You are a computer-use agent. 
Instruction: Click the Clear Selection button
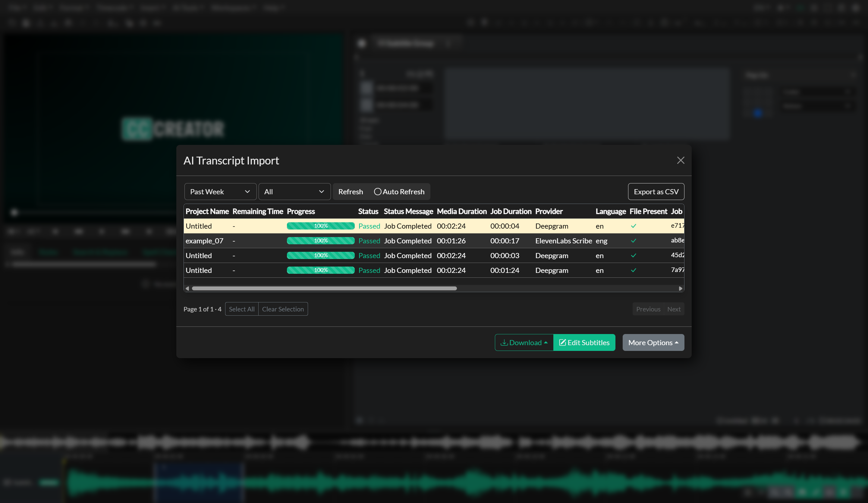283,309
